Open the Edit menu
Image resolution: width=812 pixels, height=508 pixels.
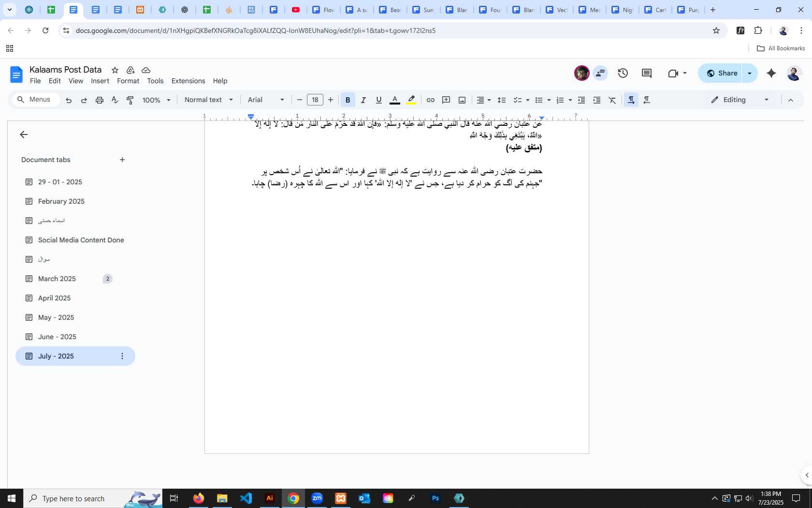pos(55,81)
